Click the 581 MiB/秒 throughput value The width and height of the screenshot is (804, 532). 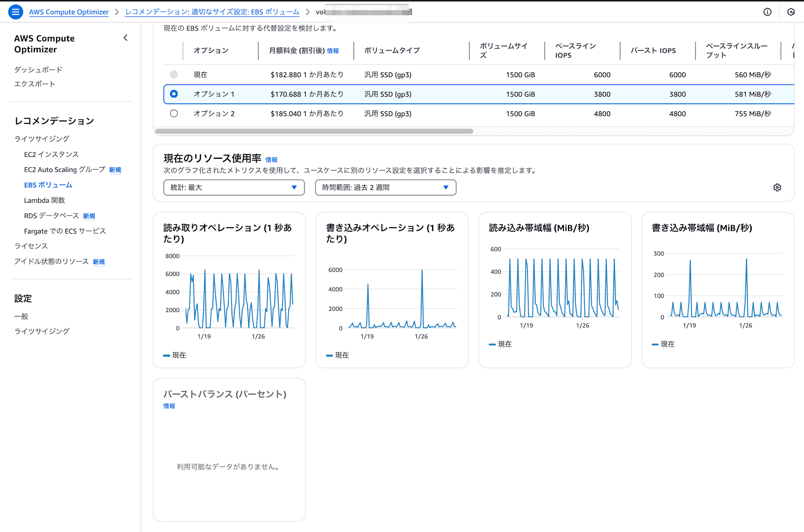point(753,94)
